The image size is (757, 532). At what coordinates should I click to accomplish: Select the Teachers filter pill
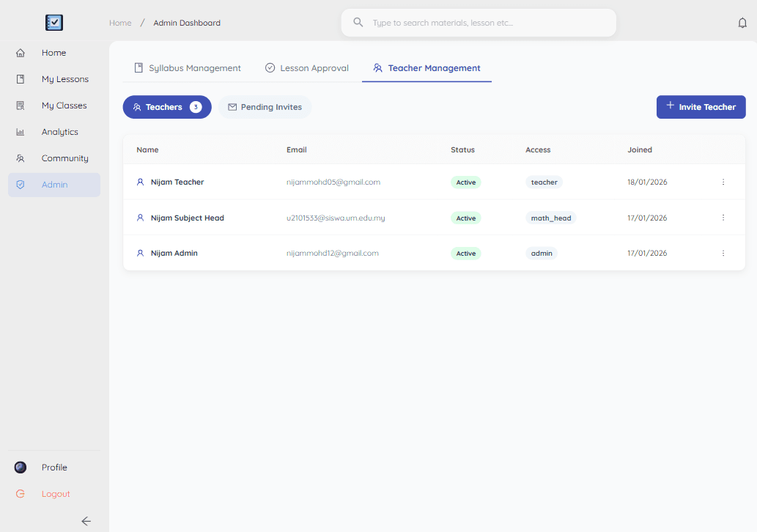click(167, 107)
